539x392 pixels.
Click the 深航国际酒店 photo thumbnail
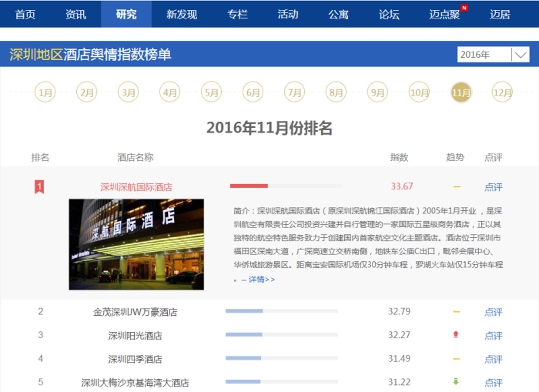136,244
